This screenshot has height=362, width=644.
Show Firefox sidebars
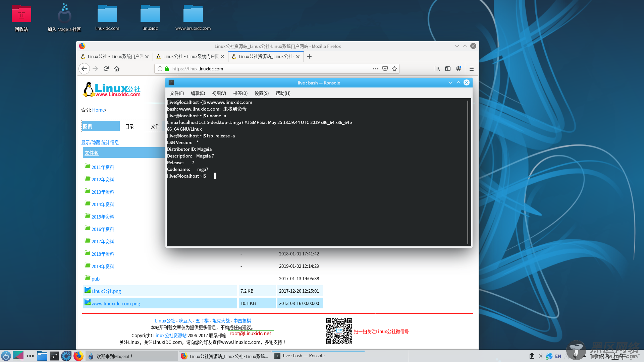click(448, 69)
